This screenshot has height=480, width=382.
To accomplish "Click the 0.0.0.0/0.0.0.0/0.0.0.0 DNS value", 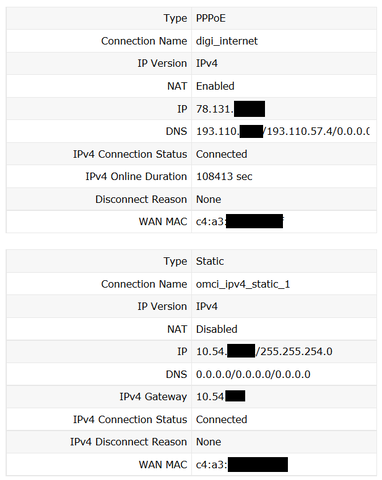I will coord(253,374).
